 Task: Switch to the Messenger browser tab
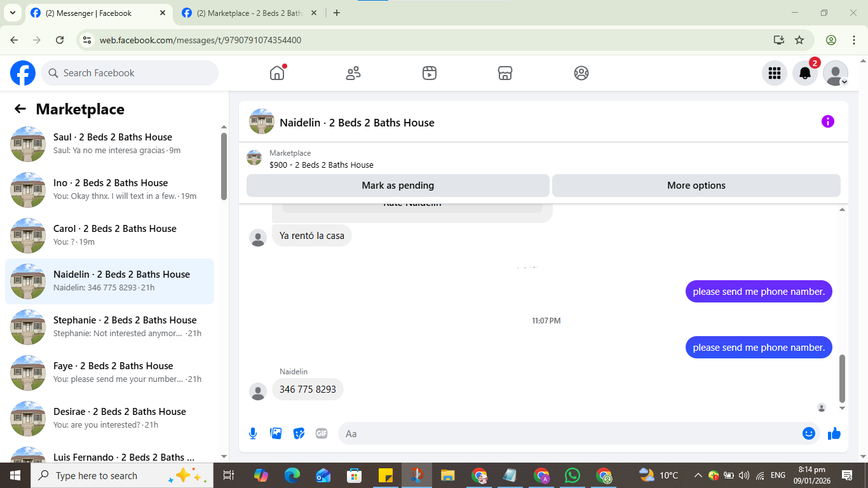(x=98, y=13)
